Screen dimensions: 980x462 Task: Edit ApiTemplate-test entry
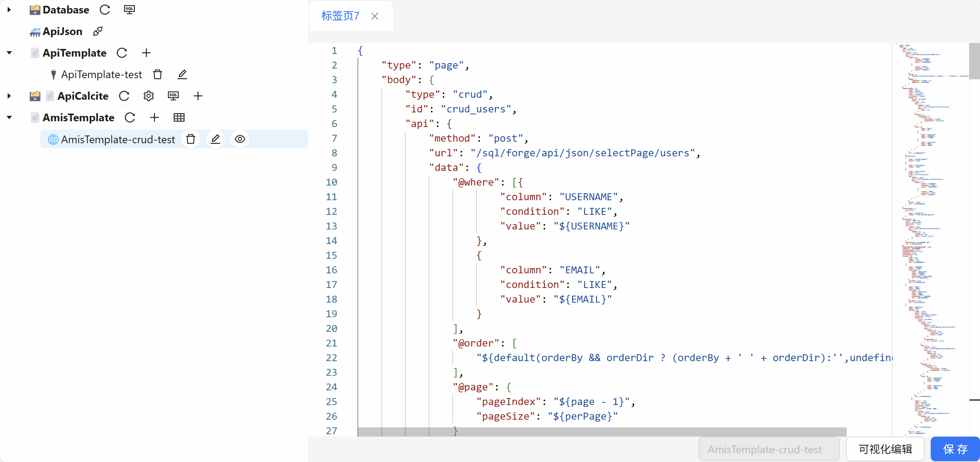pyautogui.click(x=182, y=74)
